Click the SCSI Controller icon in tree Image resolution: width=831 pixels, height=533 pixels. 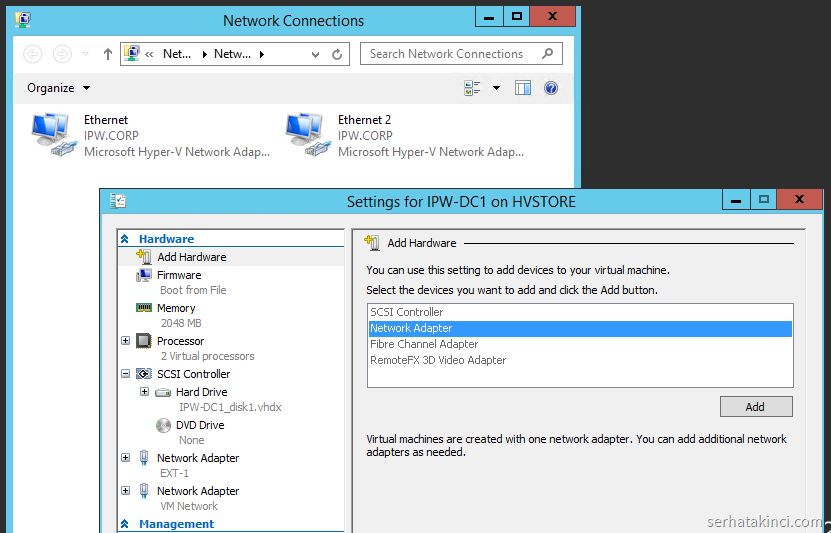click(x=144, y=374)
